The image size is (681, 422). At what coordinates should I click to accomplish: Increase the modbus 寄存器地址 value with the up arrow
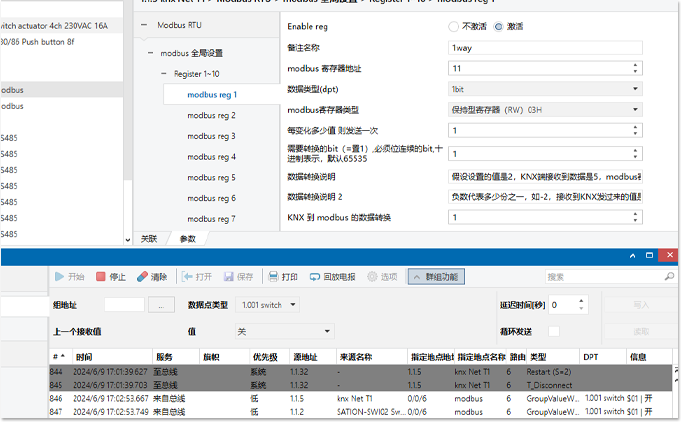tap(635, 65)
